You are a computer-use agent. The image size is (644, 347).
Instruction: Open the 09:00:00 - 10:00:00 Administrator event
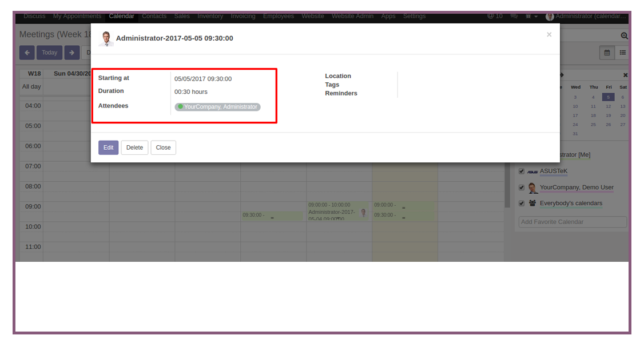coord(338,211)
